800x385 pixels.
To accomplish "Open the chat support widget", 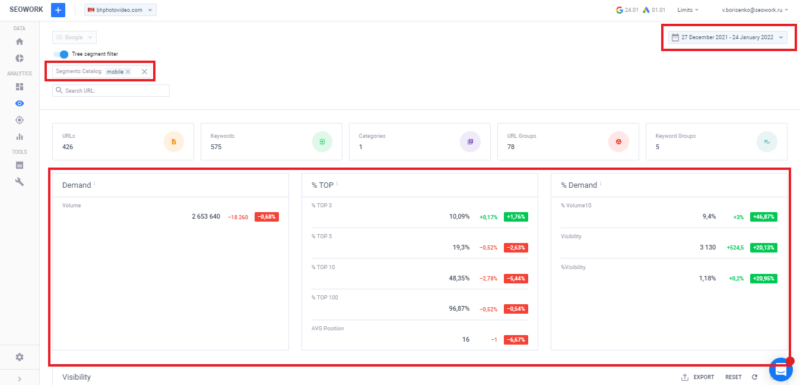I will coord(780,369).
